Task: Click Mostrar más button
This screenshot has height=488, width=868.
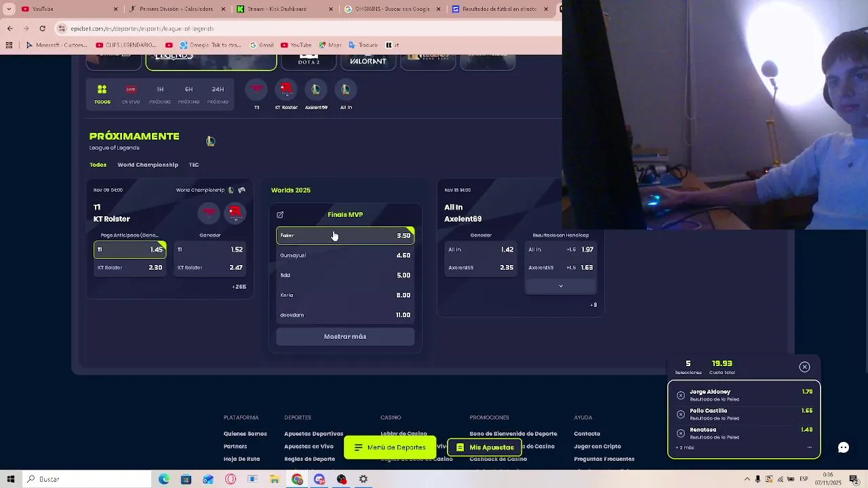Action: coord(345,337)
